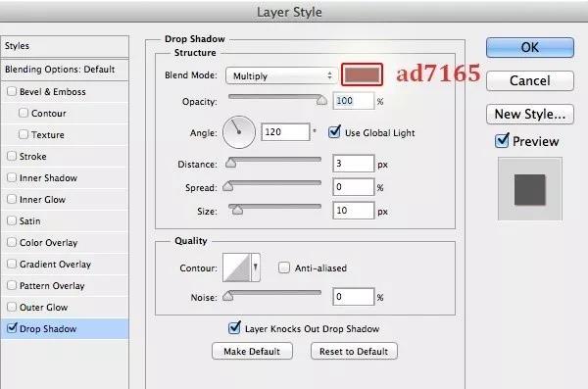Enable the Bevel & Emboss checkbox
Screen dimensions: 588x389
pos(12,91)
